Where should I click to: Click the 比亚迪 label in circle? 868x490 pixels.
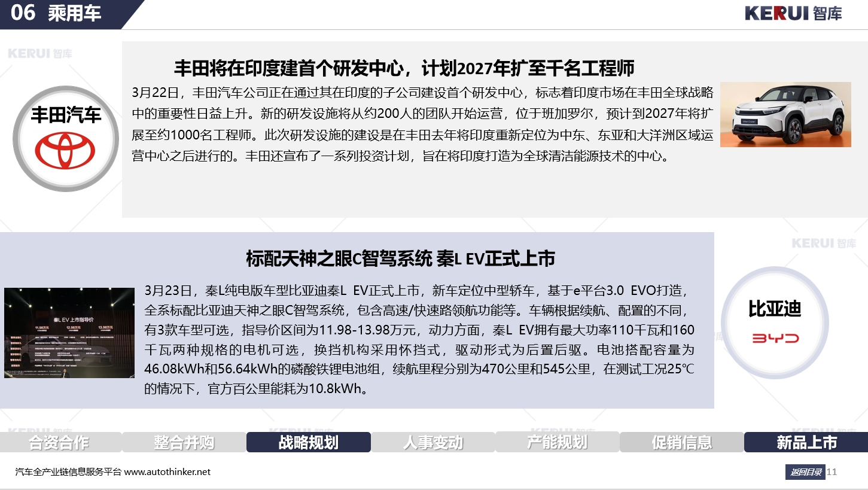pos(775,309)
